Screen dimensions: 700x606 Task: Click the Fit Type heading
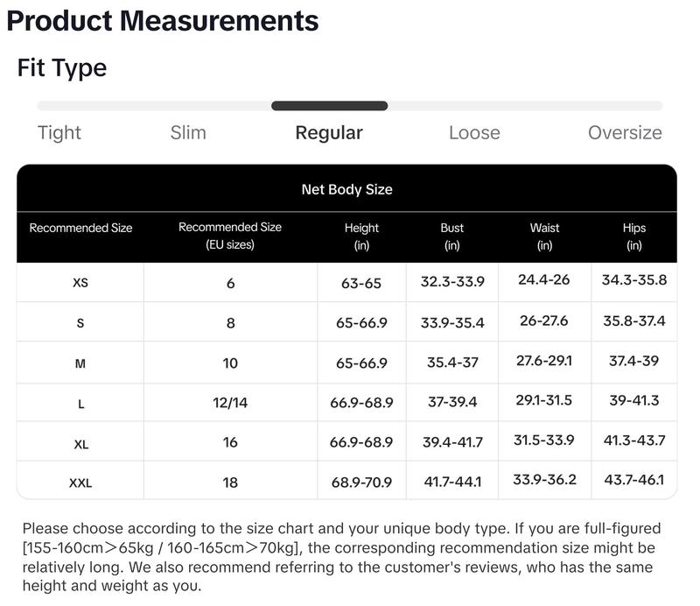[x=61, y=68]
